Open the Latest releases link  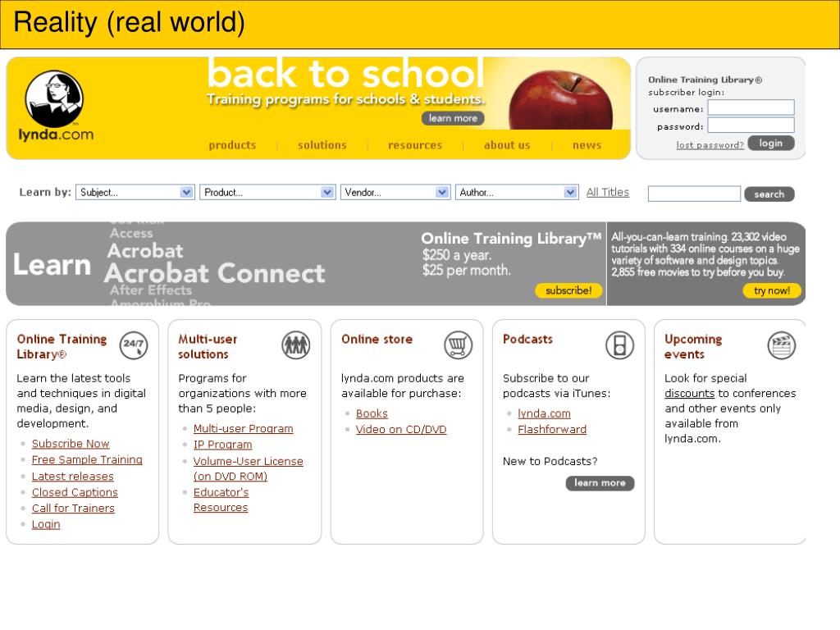(x=73, y=477)
